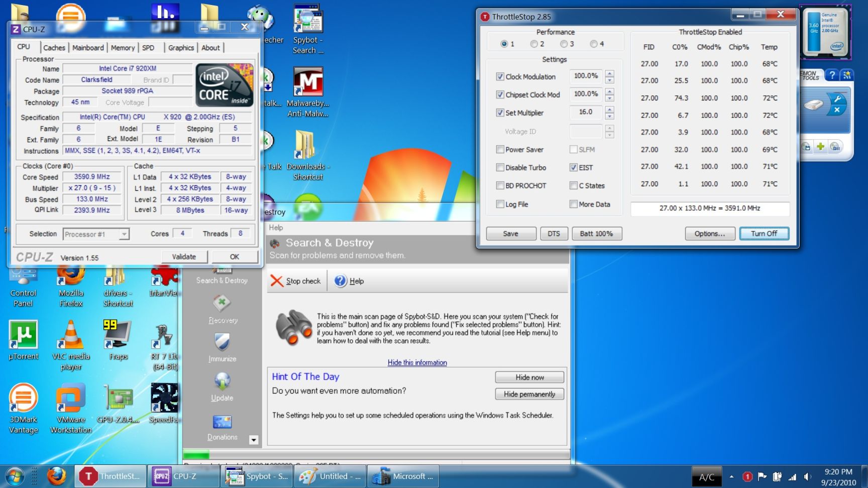Screen dimensions: 868x488
Task: Enable More Data checkbox
Action: click(573, 204)
